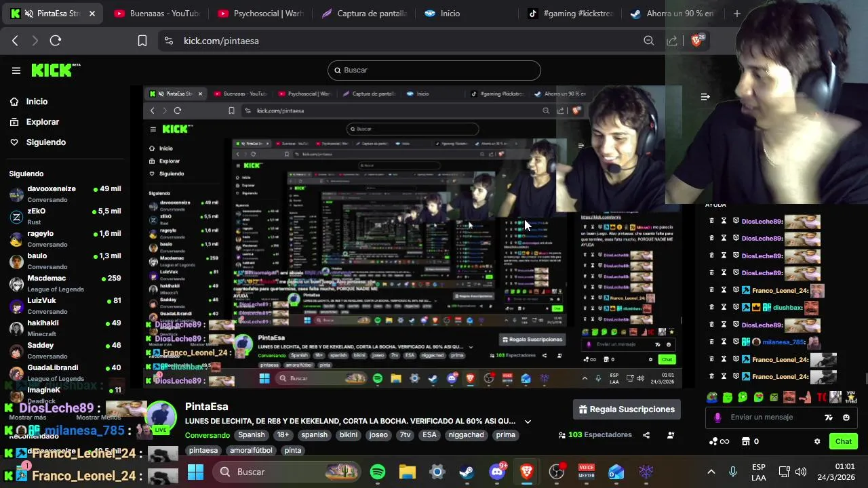Click the share icon in the address bar

672,41
